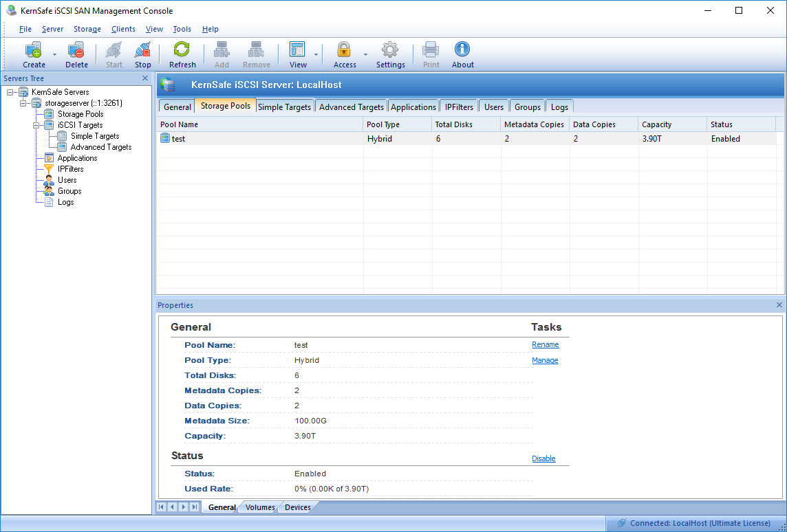Open the Storage menu
Image resolution: width=787 pixels, height=532 pixels.
87,29
